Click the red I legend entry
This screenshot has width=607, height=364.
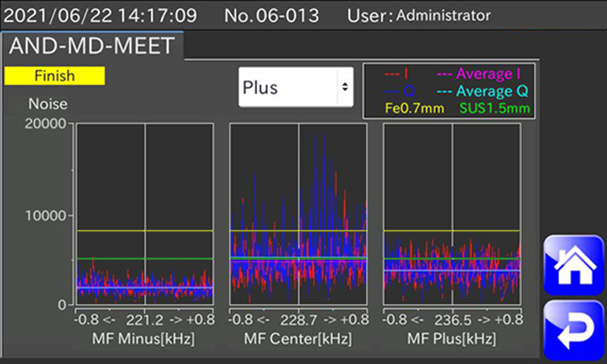point(396,73)
